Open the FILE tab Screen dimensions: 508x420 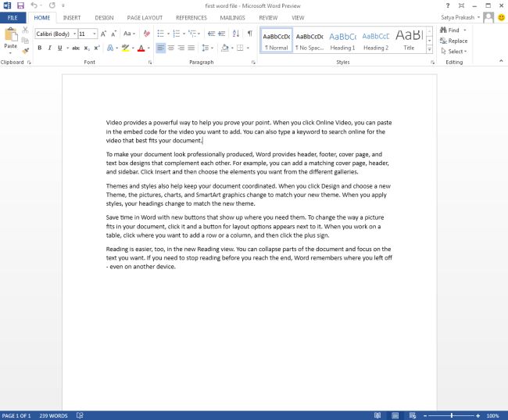[13, 18]
